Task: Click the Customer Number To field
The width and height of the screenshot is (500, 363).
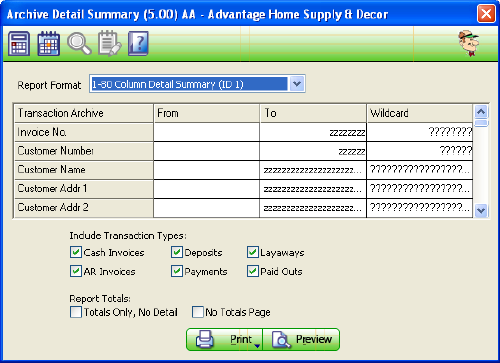Action: click(x=313, y=151)
